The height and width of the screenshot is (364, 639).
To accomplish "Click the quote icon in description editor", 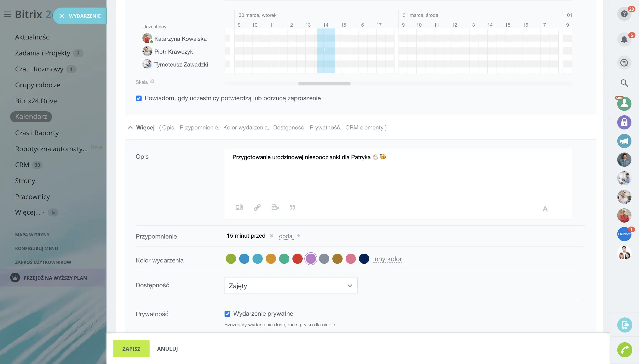I will tap(292, 207).
